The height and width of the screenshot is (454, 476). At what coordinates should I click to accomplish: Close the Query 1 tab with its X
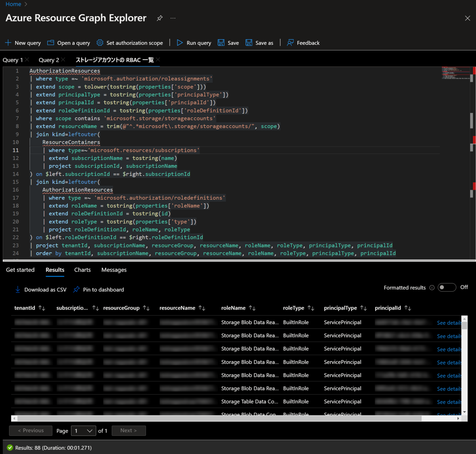[27, 60]
